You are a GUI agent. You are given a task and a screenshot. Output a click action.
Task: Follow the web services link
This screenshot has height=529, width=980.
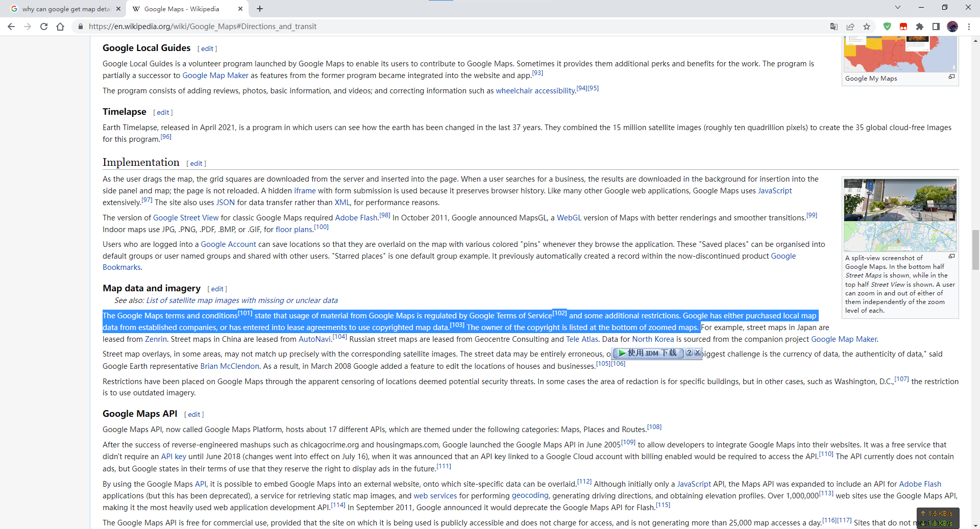click(435, 496)
